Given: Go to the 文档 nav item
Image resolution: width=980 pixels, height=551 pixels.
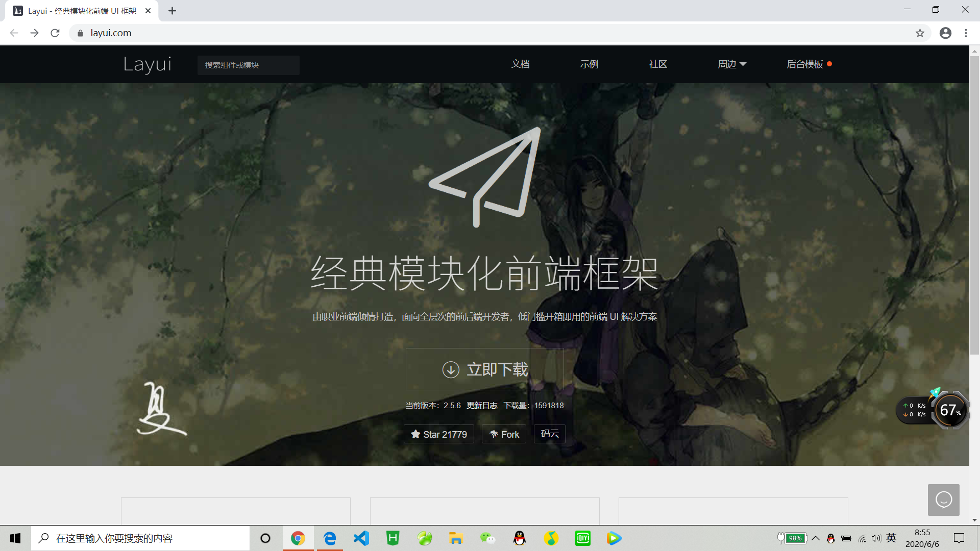Looking at the screenshot, I should pyautogui.click(x=520, y=64).
